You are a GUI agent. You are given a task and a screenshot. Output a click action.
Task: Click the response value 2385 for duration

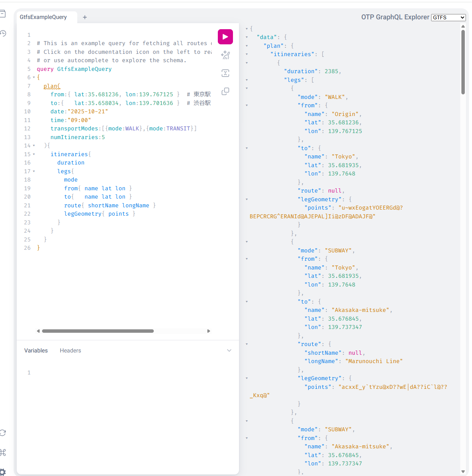tap(331, 71)
